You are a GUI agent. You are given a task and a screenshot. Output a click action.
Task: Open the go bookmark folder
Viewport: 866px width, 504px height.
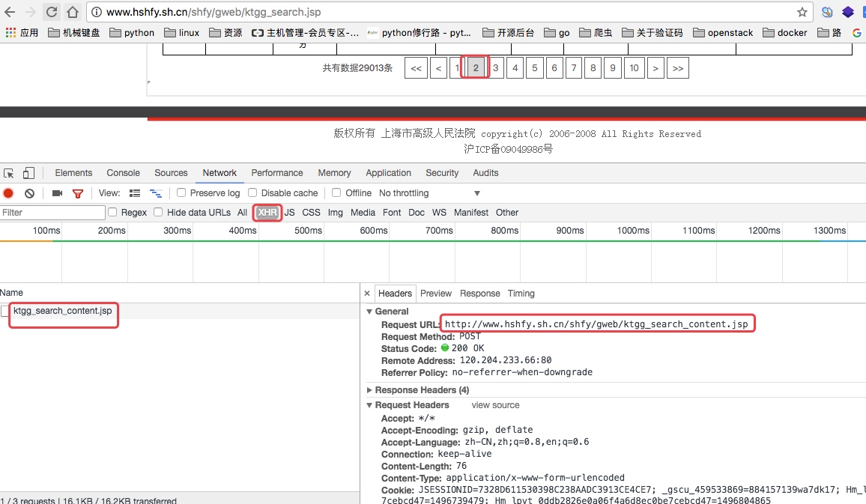pyautogui.click(x=557, y=32)
